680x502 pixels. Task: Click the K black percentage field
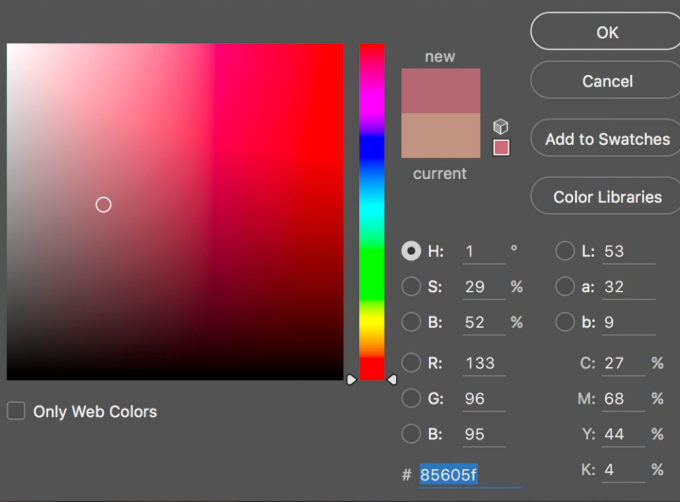tap(622, 470)
